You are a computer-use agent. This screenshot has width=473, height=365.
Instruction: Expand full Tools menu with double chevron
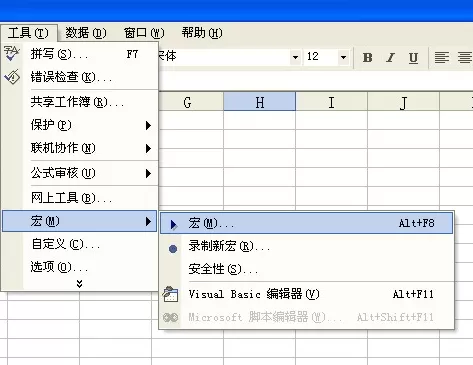point(79,284)
